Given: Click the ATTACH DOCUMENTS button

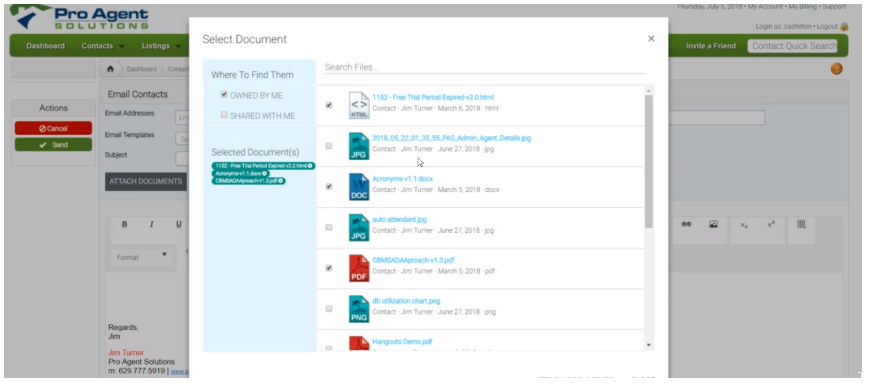Looking at the screenshot, I should point(146,181).
